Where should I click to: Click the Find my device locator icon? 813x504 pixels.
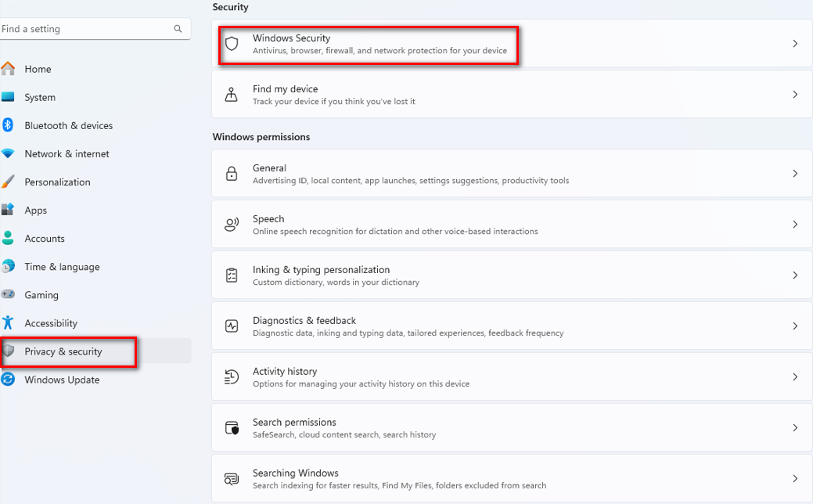click(232, 95)
